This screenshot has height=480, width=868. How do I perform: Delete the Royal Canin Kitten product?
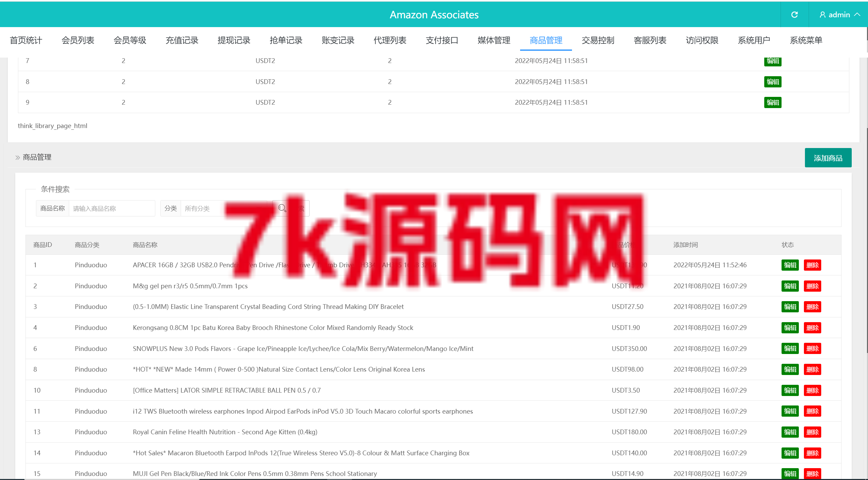click(812, 432)
